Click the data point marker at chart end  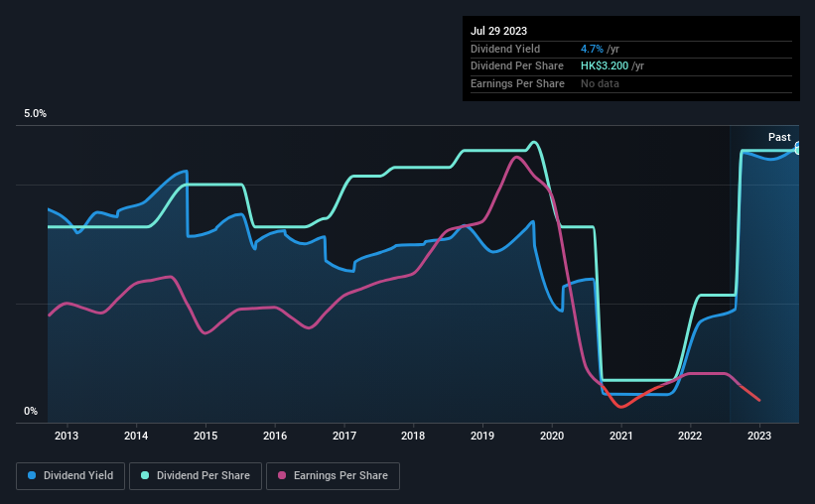click(x=798, y=149)
